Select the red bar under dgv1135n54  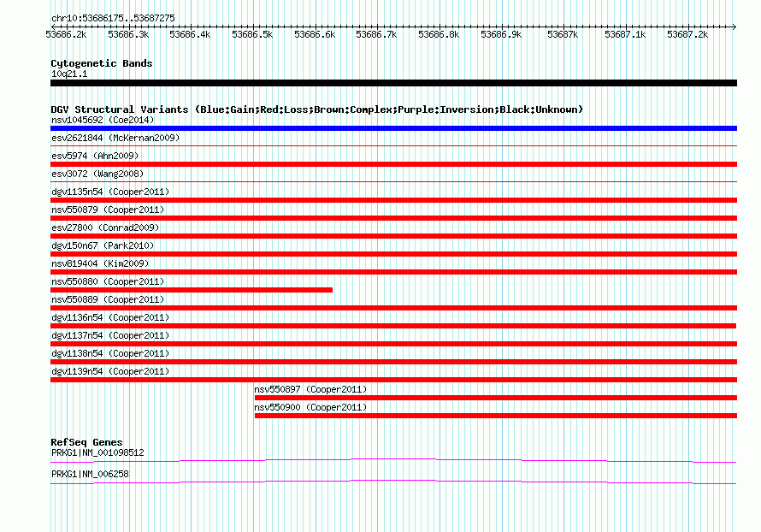point(393,200)
